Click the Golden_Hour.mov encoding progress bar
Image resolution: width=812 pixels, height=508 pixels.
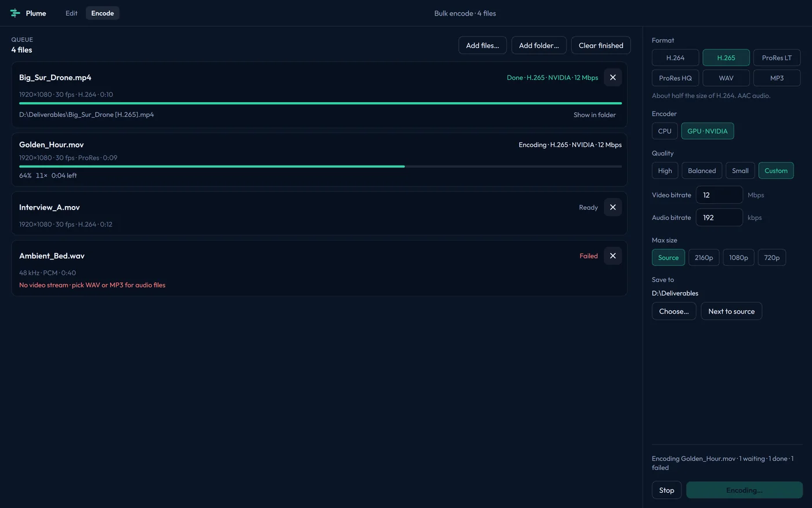point(320,167)
